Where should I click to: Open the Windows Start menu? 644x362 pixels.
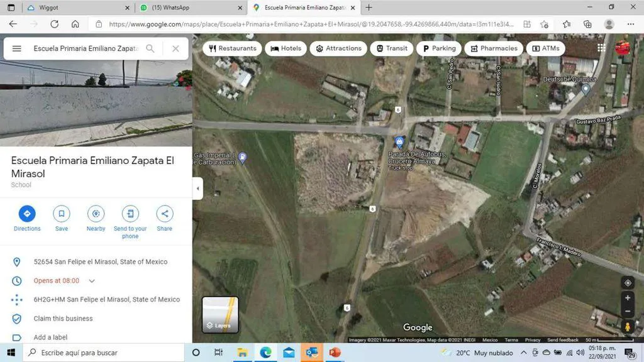11,353
